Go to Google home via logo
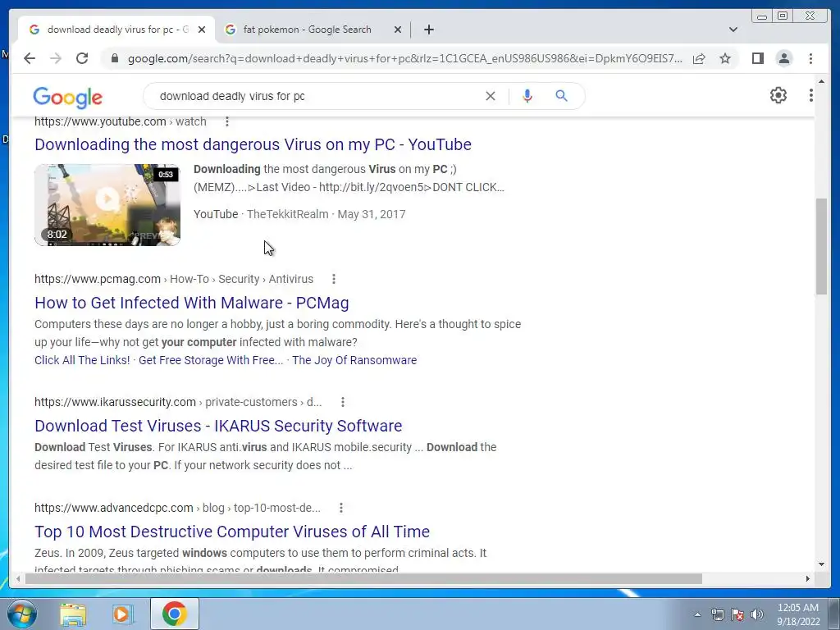 (x=67, y=97)
